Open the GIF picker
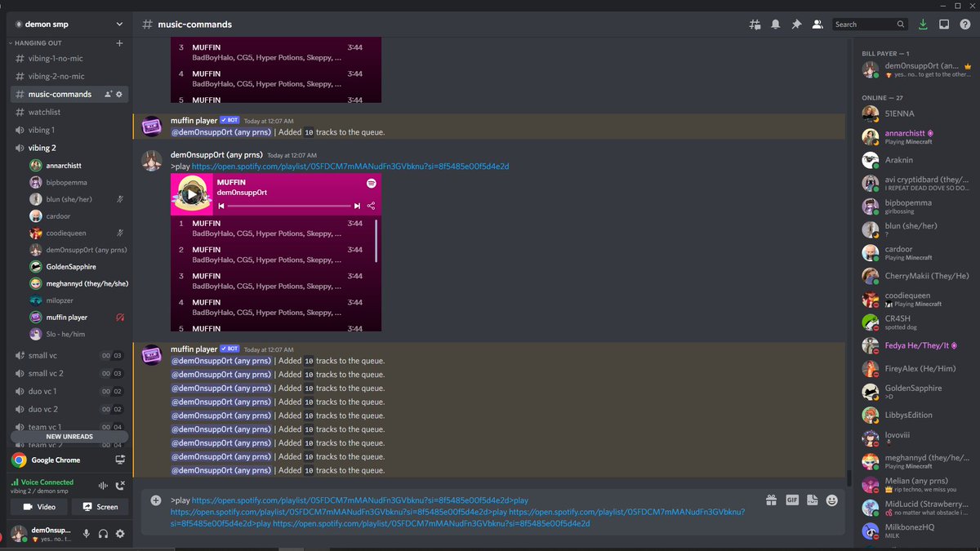 791,500
